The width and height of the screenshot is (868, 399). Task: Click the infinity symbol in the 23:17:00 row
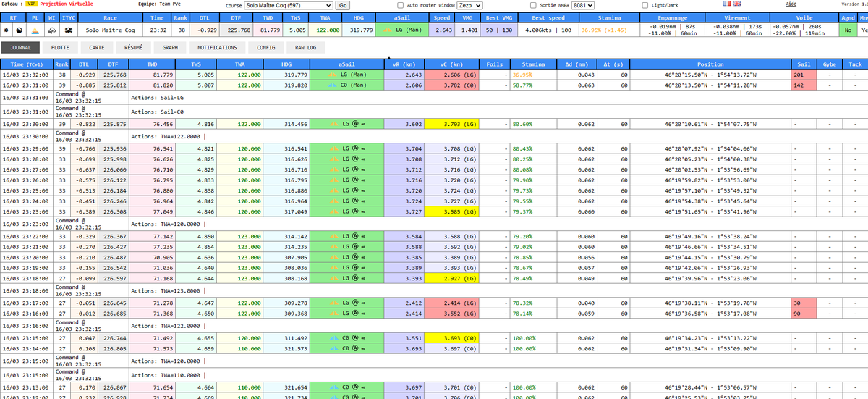[363, 303]
